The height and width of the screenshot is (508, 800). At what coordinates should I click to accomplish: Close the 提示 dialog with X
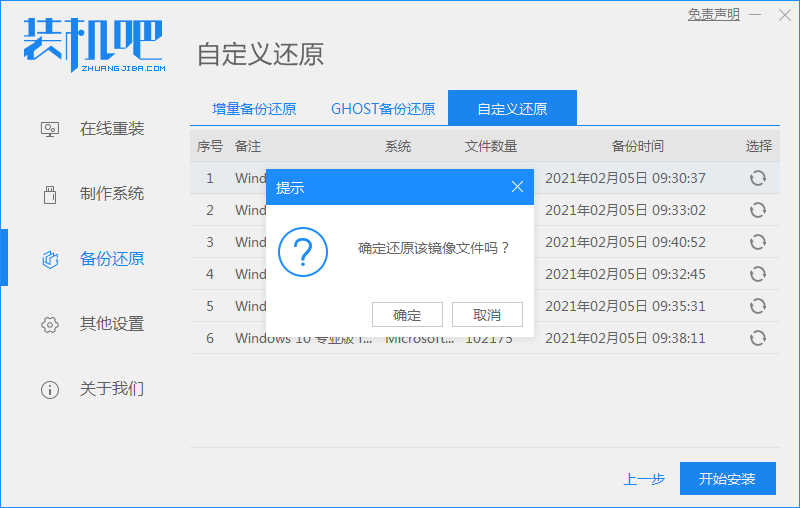(x=517, y=187)
